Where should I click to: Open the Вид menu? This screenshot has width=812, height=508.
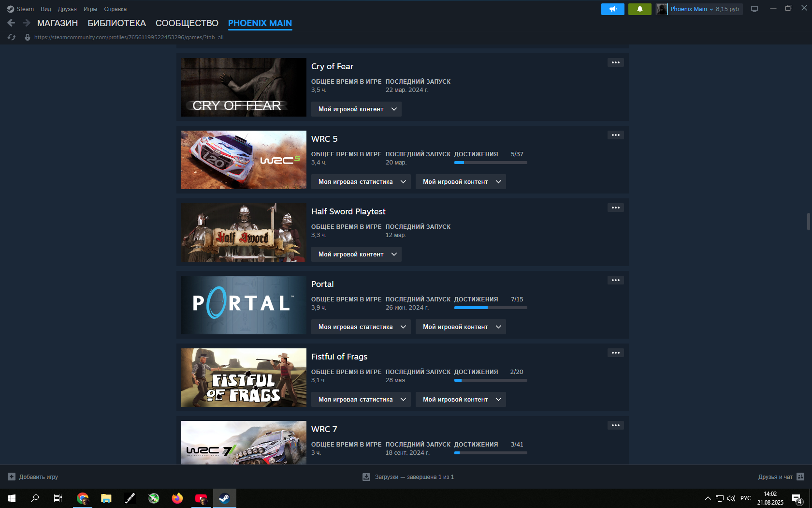tap(46, 9)
